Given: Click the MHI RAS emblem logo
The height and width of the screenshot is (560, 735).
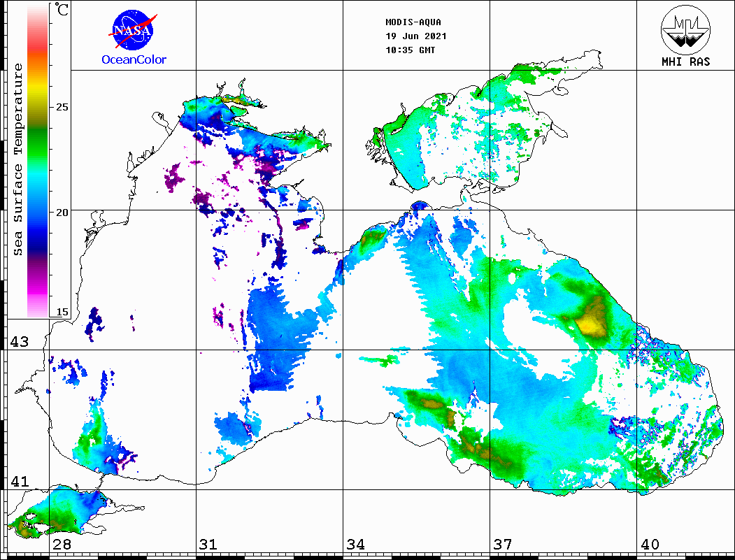Looking at the screenshot, I should [x=685, y=29].
